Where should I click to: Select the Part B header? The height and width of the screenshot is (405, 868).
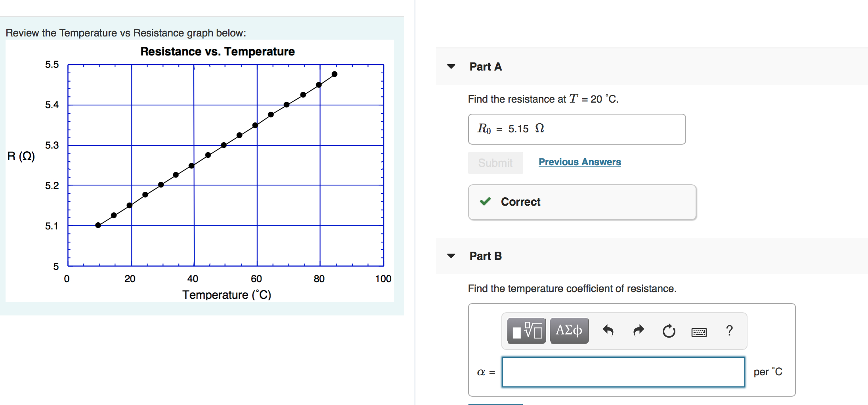coord(485,256)
